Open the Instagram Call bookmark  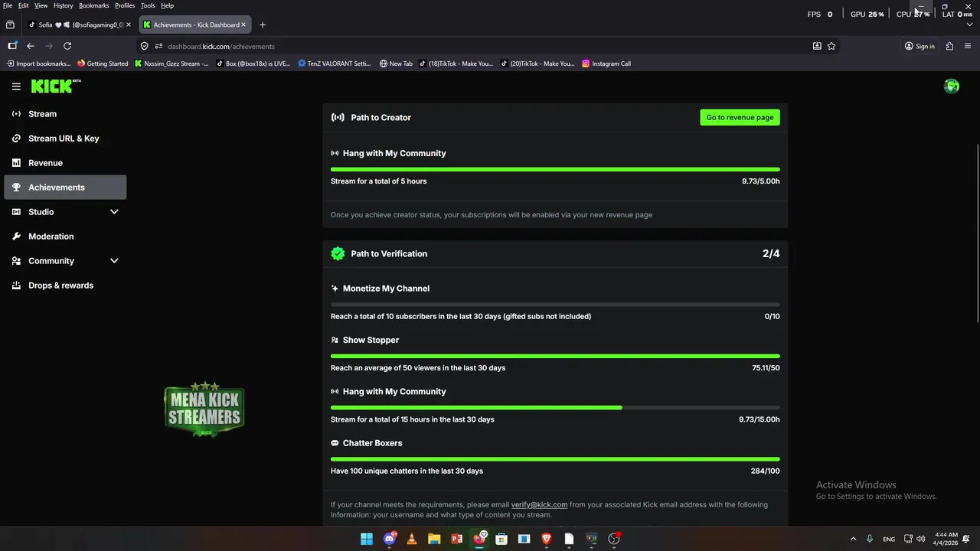606,64
